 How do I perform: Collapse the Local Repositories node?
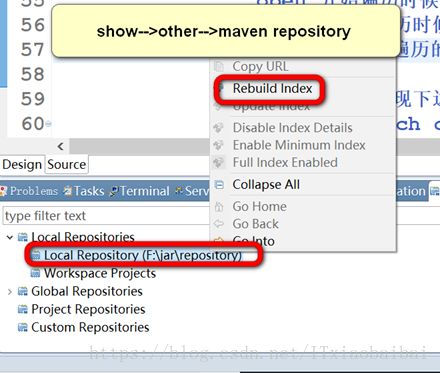(x=10, y=237)
